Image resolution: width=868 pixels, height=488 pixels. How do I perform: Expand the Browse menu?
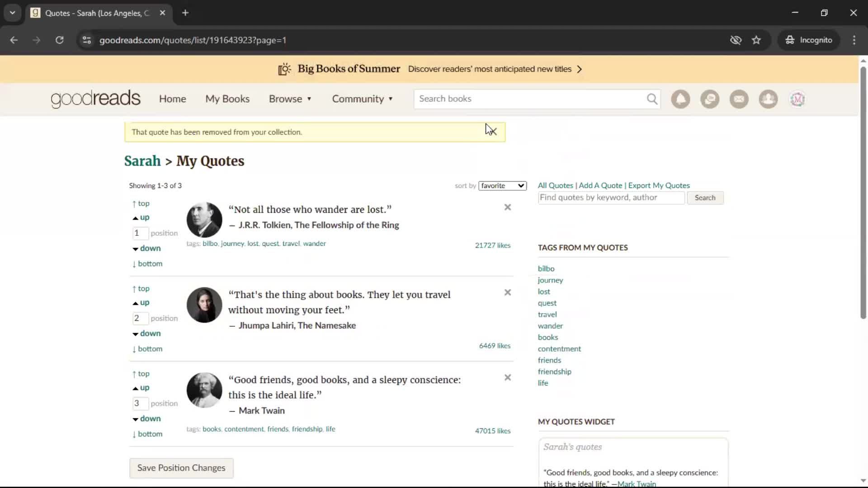[290, 99]
